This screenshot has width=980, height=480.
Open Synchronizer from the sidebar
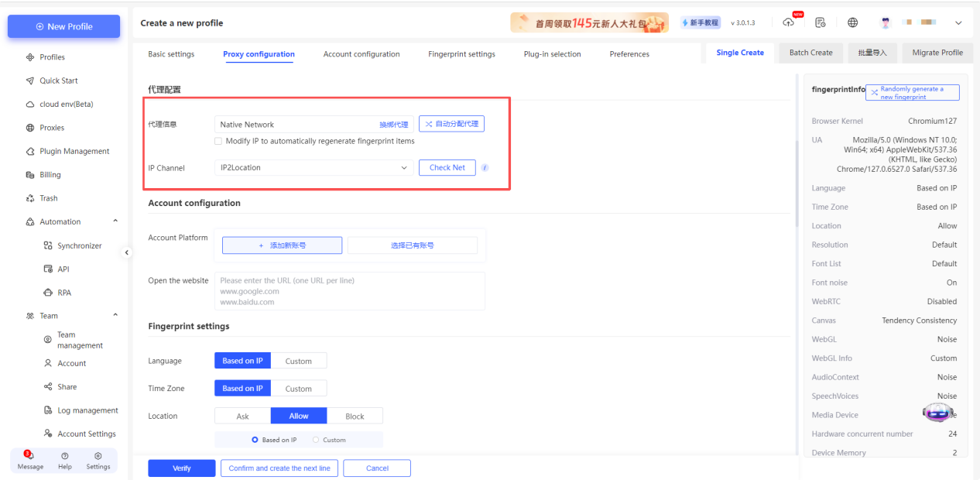click(79, 245)
